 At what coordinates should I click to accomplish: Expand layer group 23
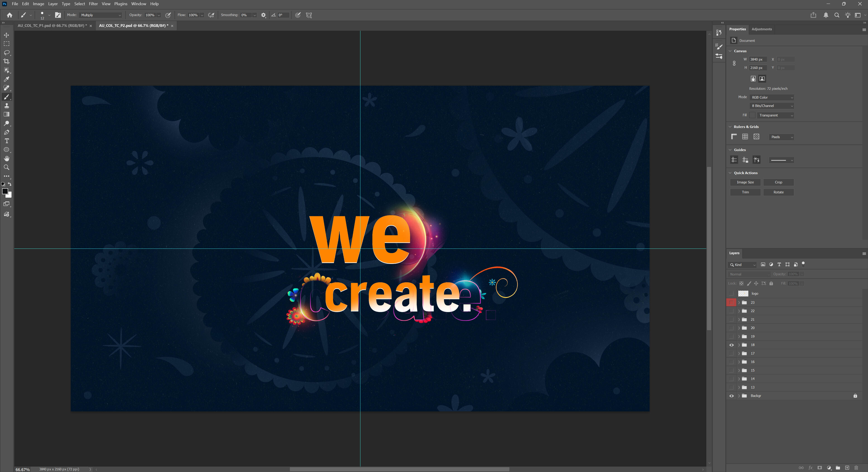(739, 302)
